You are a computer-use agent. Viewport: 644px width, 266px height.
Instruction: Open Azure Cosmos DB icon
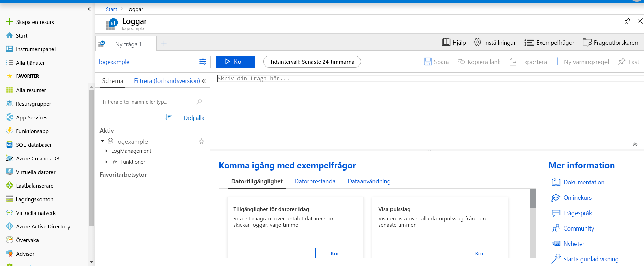pos(10,158)
